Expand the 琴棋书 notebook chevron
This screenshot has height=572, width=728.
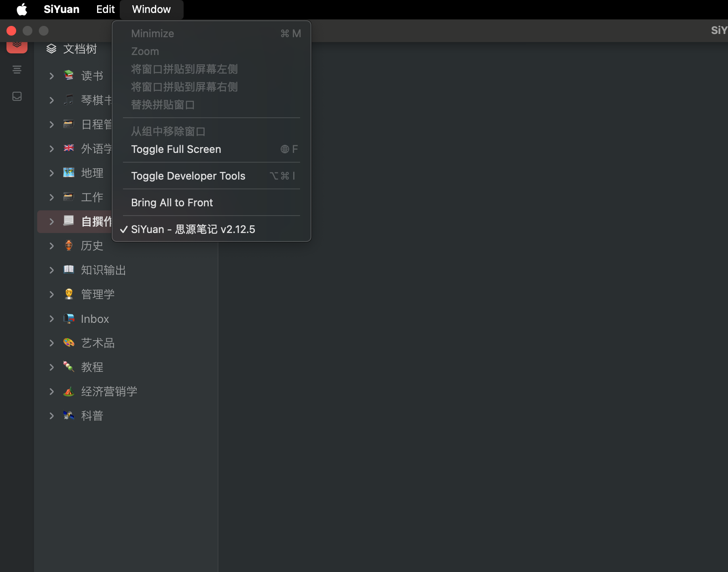pyautogui.click(x=51, y=100)
